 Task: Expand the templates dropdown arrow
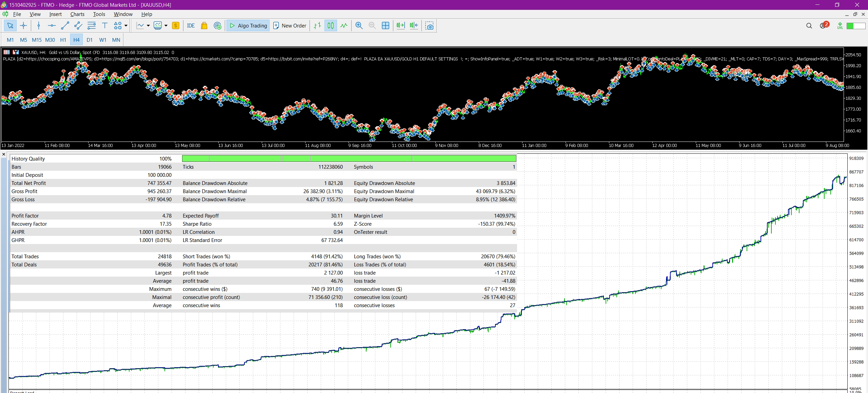[x=166, y=25]
